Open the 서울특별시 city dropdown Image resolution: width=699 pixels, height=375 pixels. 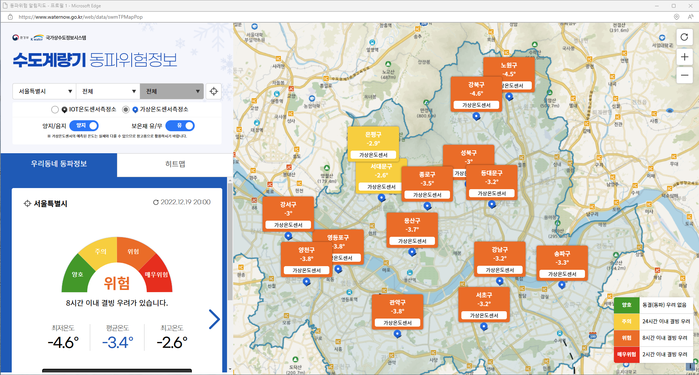(x=45, y=91)
